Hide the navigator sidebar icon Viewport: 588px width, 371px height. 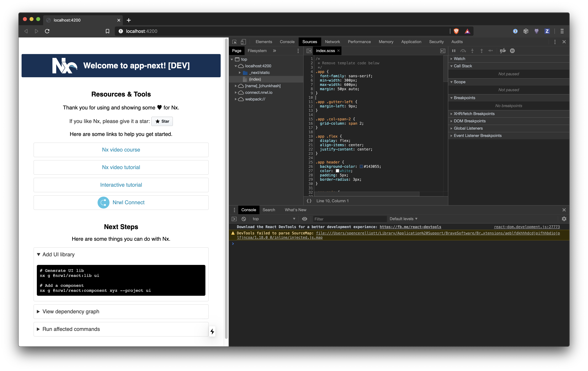point(309,51)
